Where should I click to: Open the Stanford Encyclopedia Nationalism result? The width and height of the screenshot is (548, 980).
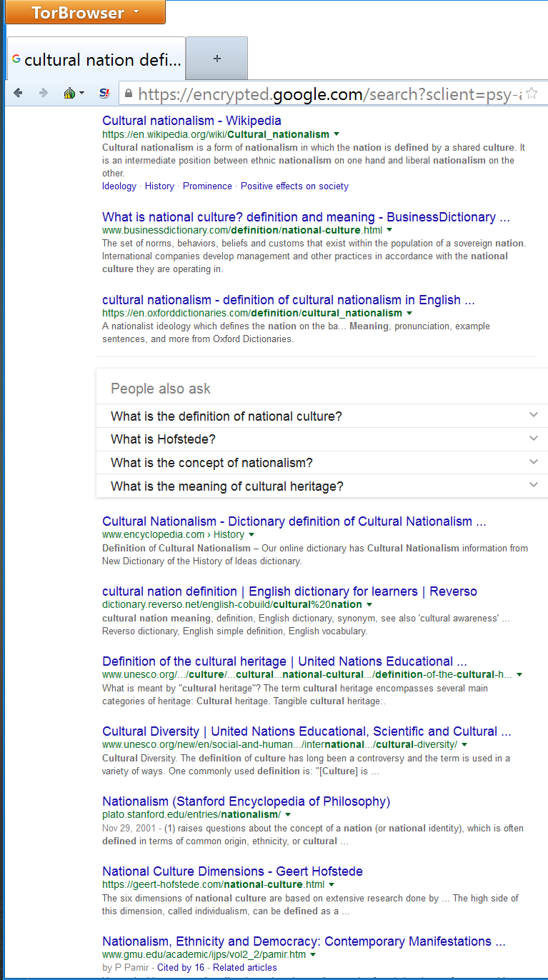click(246, 801)
